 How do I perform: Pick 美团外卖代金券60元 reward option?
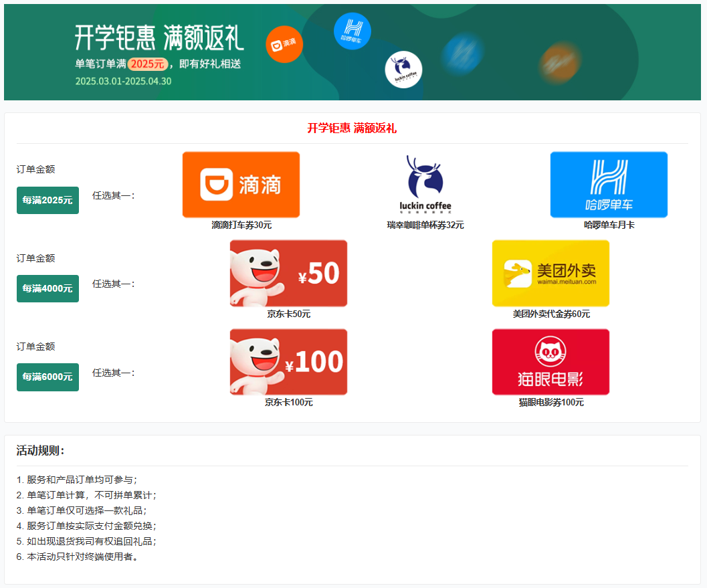(550, 313)
